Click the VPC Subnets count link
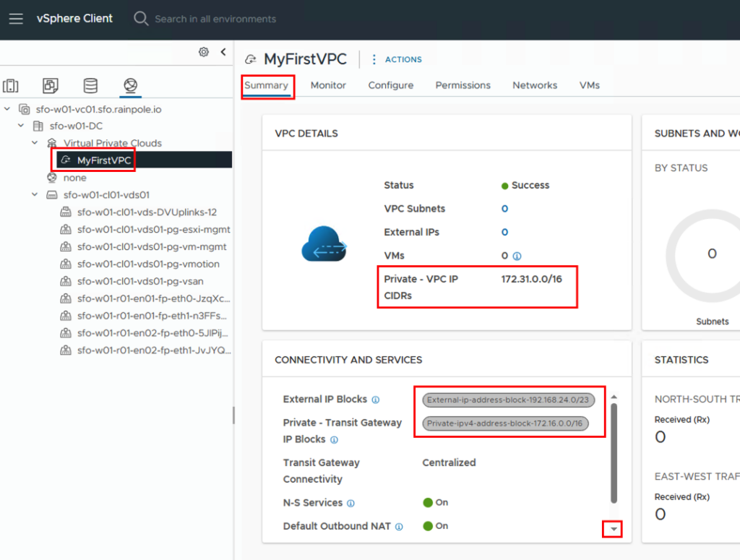 pos(504,209)
